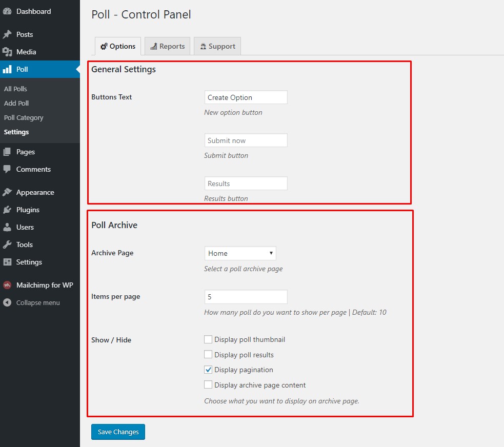Click the Submit now text field
This screenshot has width=504, height=447.
(246, 140)
